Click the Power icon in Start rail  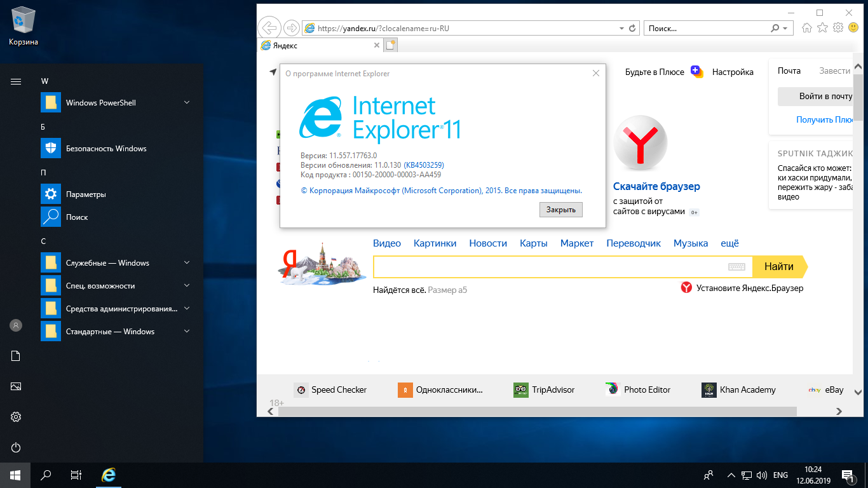coord(16,447)
